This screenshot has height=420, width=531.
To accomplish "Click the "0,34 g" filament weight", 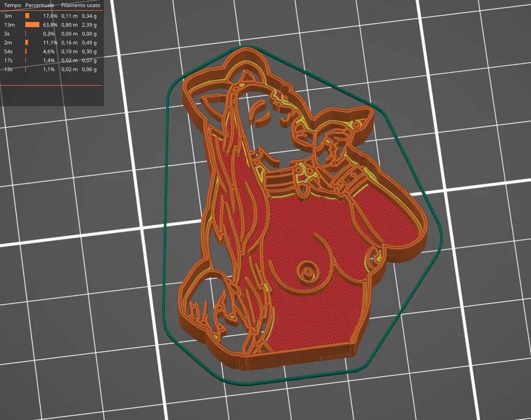I will (x=89, y=16).
